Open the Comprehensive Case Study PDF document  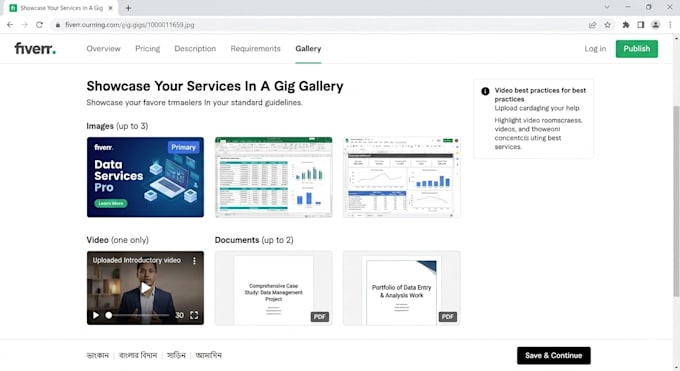click(274, 288)
